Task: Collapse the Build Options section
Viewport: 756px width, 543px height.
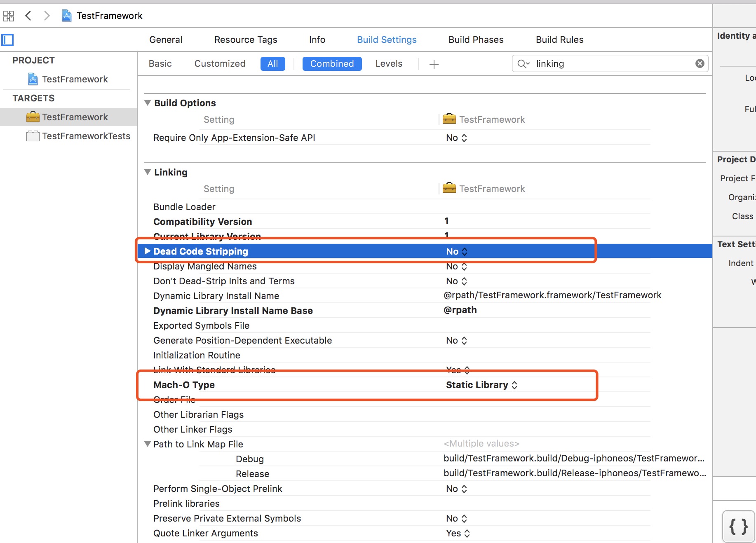Action: [x=148, y=103]
